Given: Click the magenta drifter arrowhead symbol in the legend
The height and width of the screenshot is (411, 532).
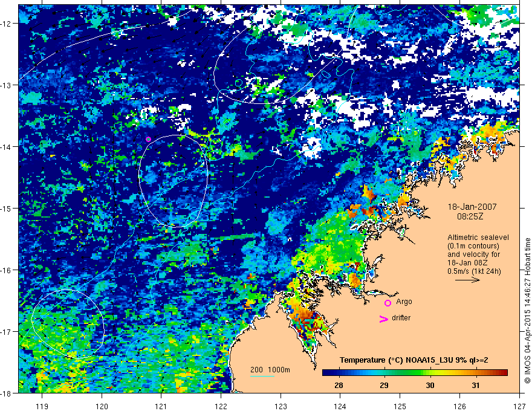Looking at the screenshot, I should [x=383, y=319].
